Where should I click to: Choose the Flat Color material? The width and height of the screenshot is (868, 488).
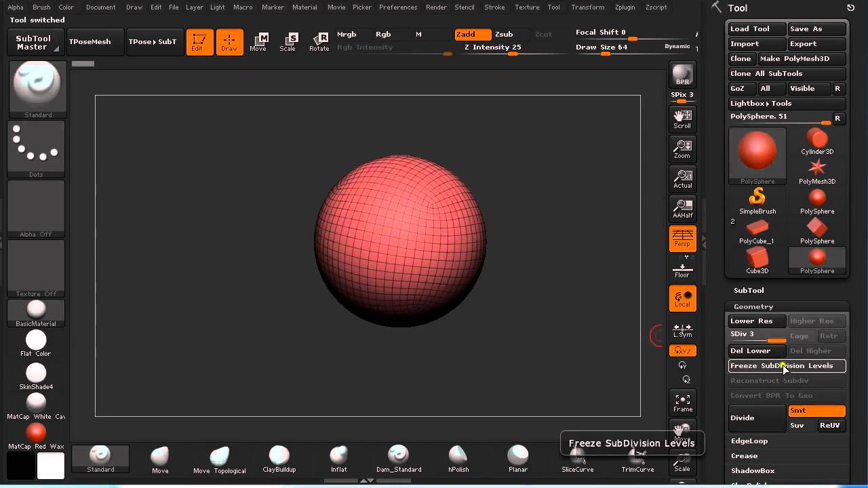click(36, 344)
